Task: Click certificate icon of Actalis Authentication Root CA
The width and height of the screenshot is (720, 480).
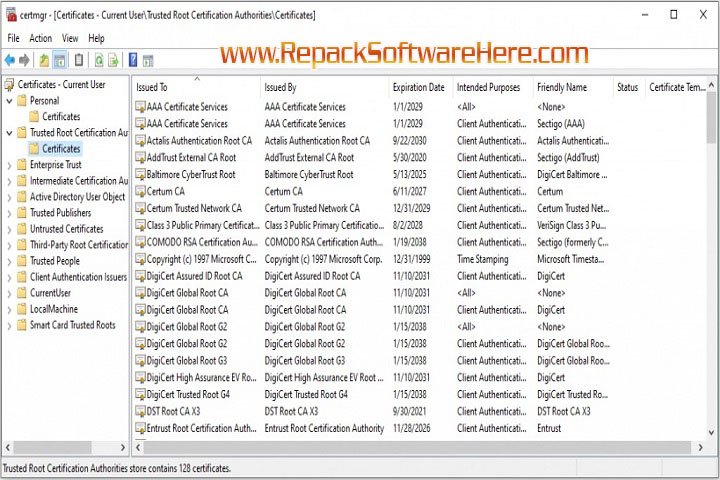Action: pos(140,141)
